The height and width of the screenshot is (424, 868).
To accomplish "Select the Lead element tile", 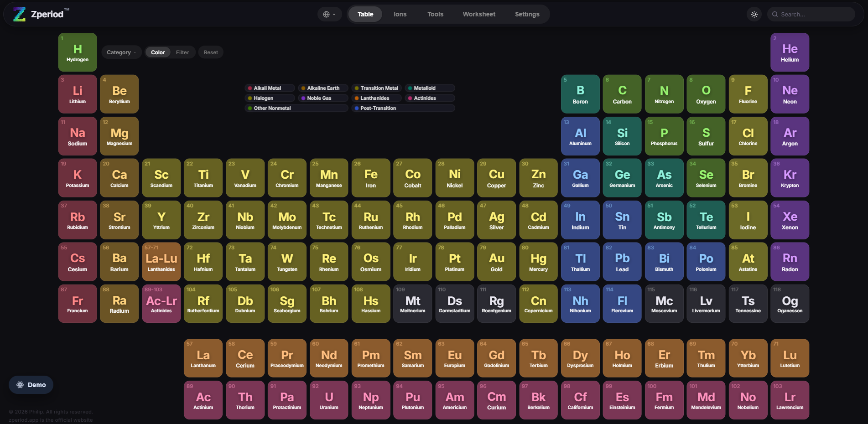I will [x=622, y=262].
